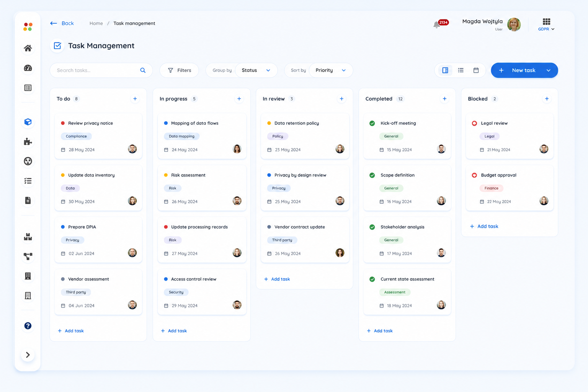Open the document page icon in sidebar
588x392 pixels.
click(x=28, y=200)
